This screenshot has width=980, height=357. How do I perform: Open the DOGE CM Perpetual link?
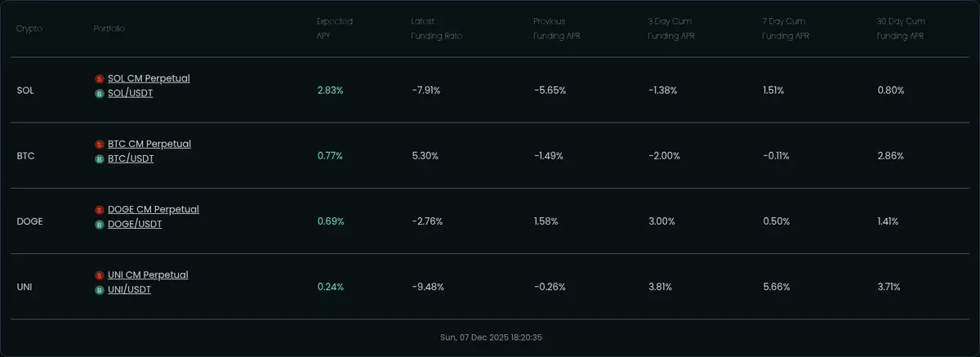point(154,209)
